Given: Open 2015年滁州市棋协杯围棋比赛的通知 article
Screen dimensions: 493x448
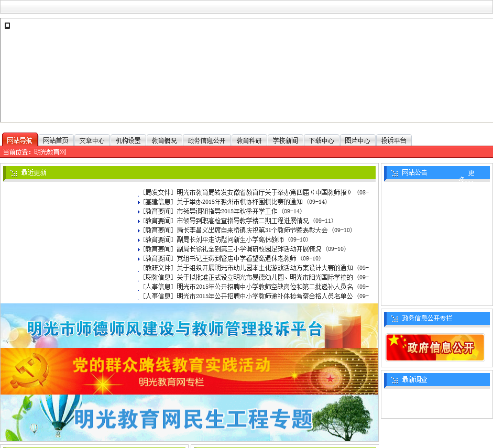Looking at the screenshot, I should click(x=239, y=202).
